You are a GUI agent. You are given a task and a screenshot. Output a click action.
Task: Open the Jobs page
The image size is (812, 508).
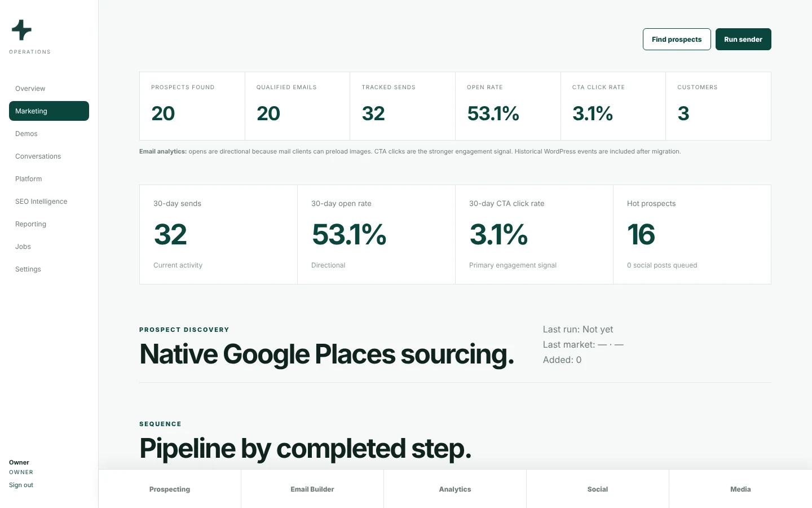click(49, 247)
